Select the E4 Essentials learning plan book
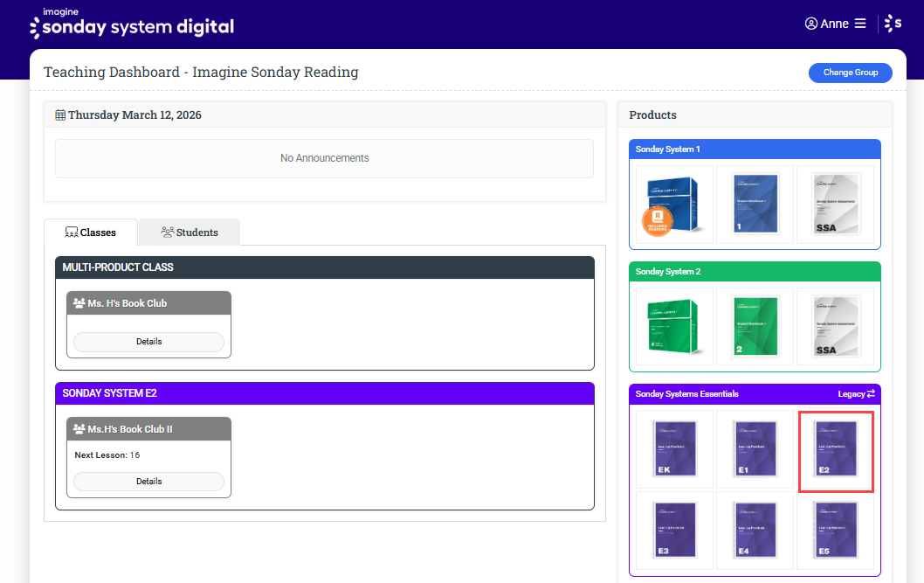The height and width of the screenshot is (583, 924). point(755,530)
